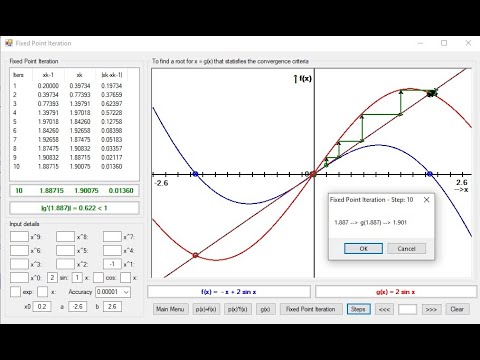Focus the x^7 coefficient field
Viewport: 480px width, 360px height.
tap(112, 237)
